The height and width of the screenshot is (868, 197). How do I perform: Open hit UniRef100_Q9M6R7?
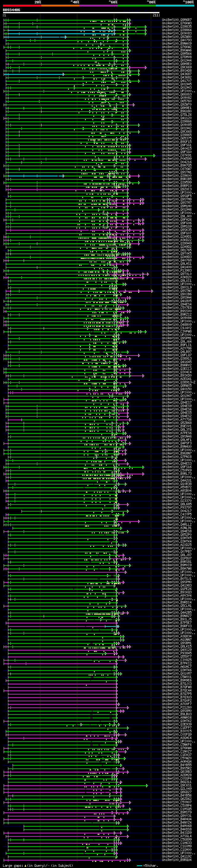pos(177,20)
